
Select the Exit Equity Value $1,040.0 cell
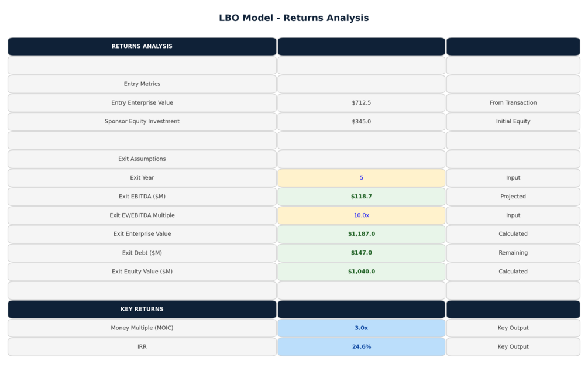click(x=361, y=272)
